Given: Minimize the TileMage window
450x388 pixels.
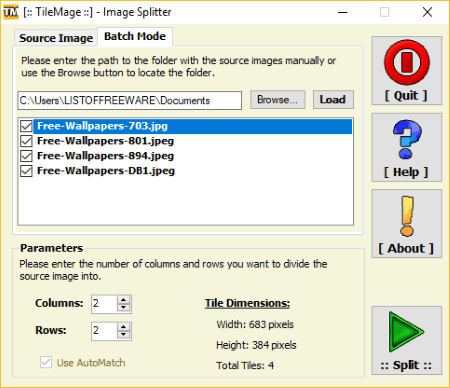Looking at the screenshot, I should [342, 12].
